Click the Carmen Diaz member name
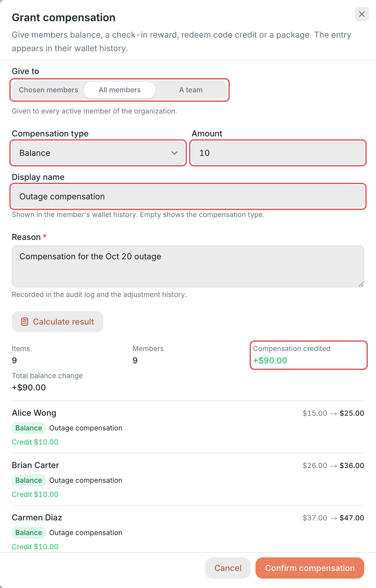This screenshot has height=588, width=376. click(x=37, y=518)
